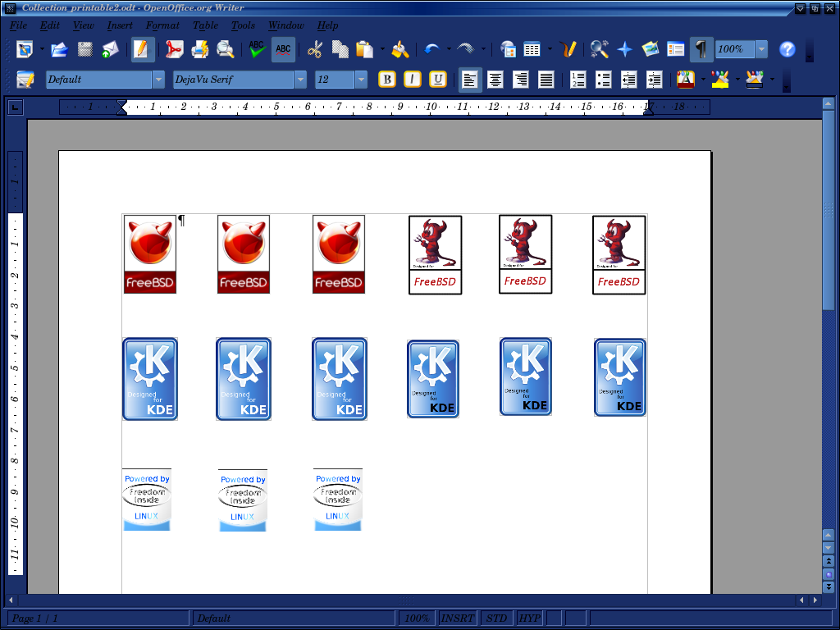
Task: Create a new document with New icon
Action: point(25,49)
